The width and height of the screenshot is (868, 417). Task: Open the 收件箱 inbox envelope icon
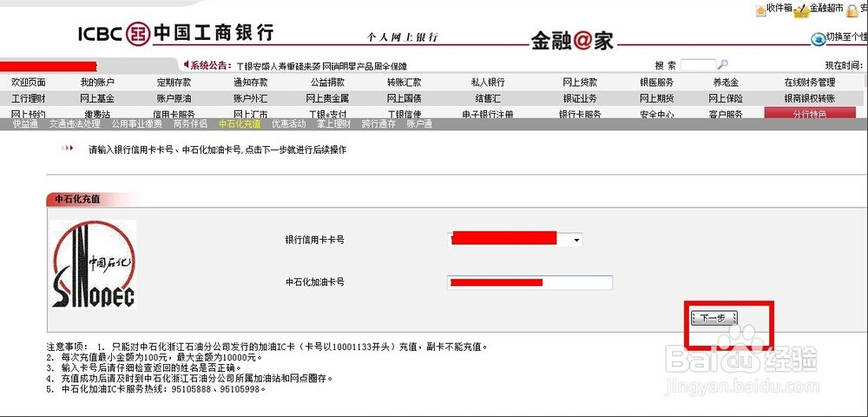click(760, 10)
